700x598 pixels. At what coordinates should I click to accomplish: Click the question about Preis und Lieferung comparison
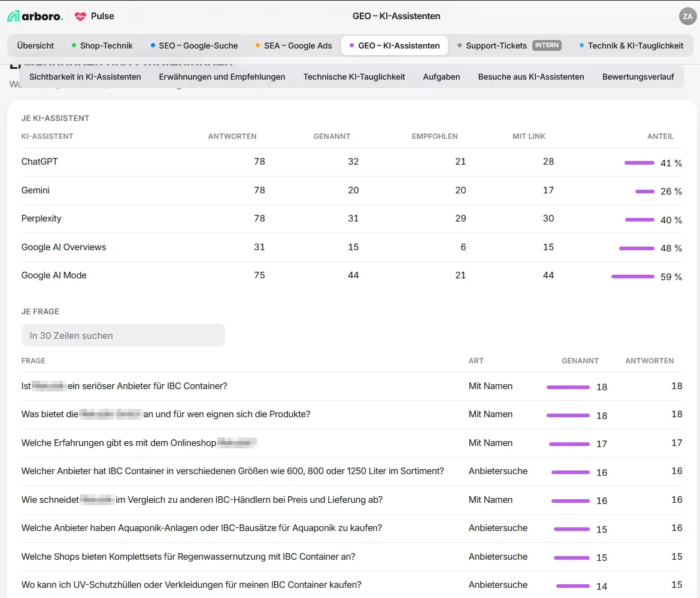point(202,500)
